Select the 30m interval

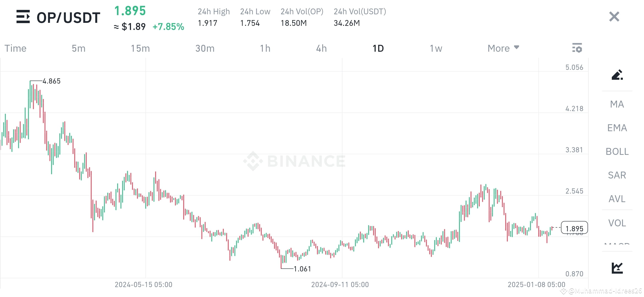(x=205, y=48)
